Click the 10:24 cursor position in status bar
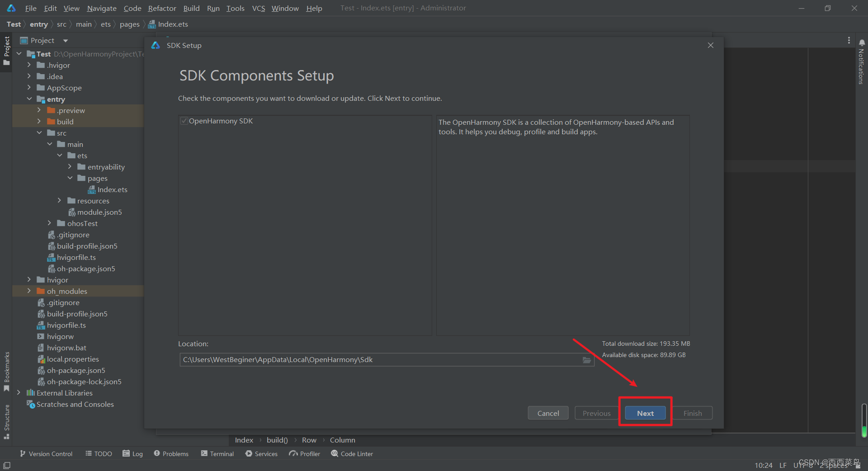868x471 pixels. pyautogui.click(x=764, y=465)
